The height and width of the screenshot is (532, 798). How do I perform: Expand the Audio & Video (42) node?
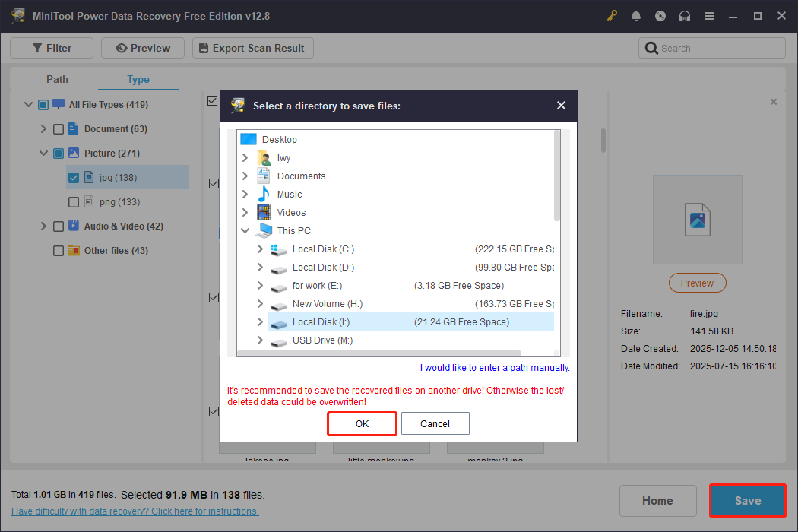click(x=43, y=226)
